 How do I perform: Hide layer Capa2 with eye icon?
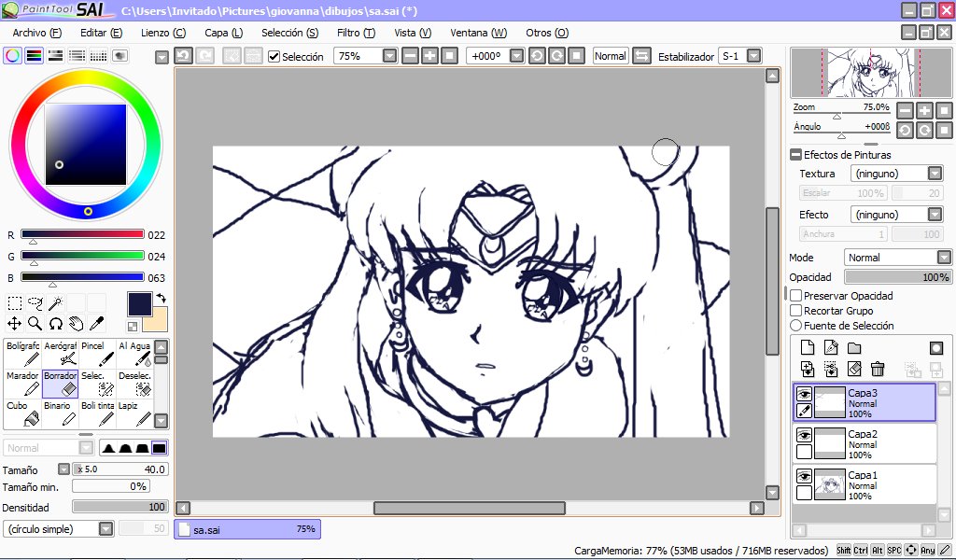804,435
